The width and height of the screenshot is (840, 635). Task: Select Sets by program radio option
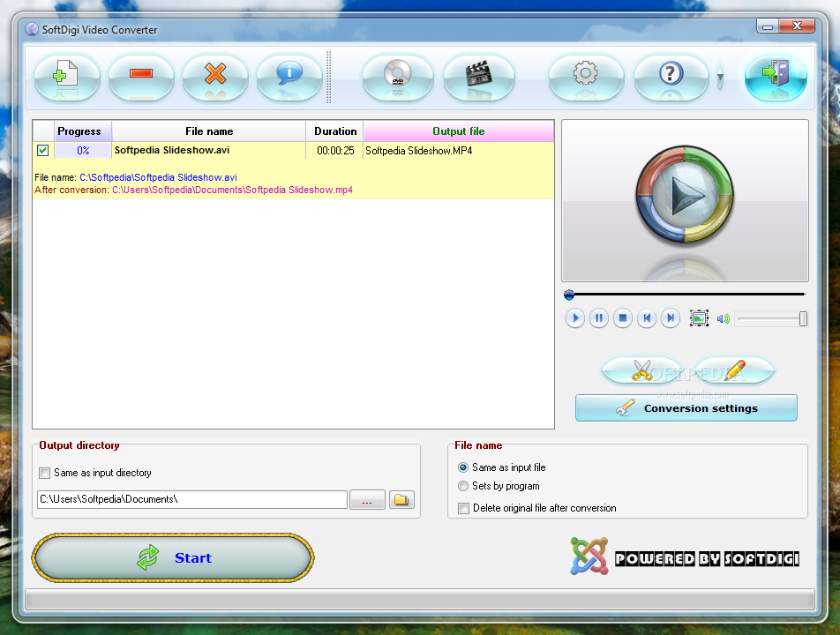[x=463, y=486]
